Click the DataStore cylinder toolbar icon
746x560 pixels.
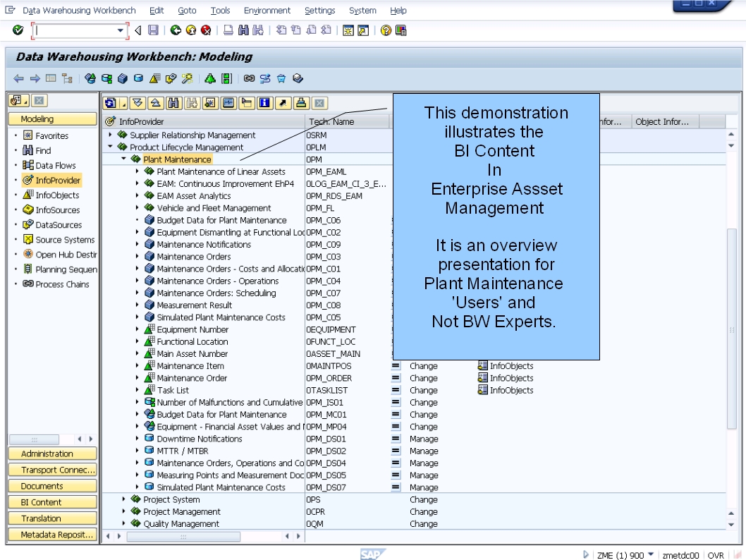[138, 78]
